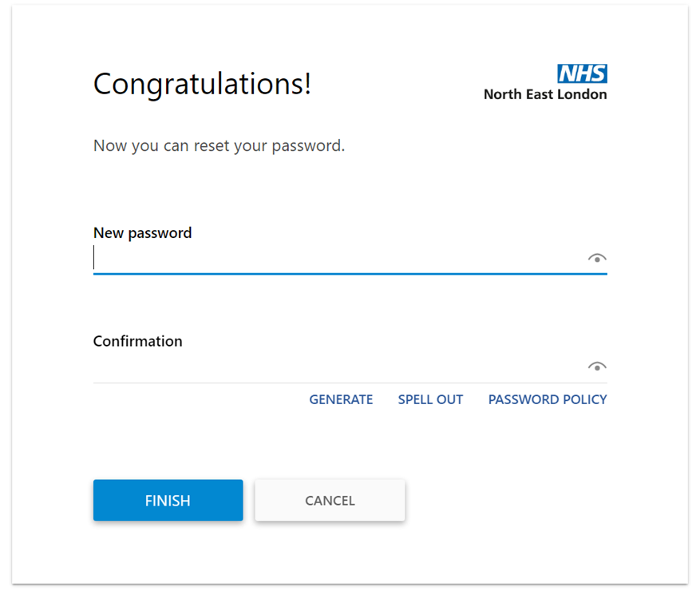Click the Confirmation label text
Screen dimensions: 700x595
137,341
